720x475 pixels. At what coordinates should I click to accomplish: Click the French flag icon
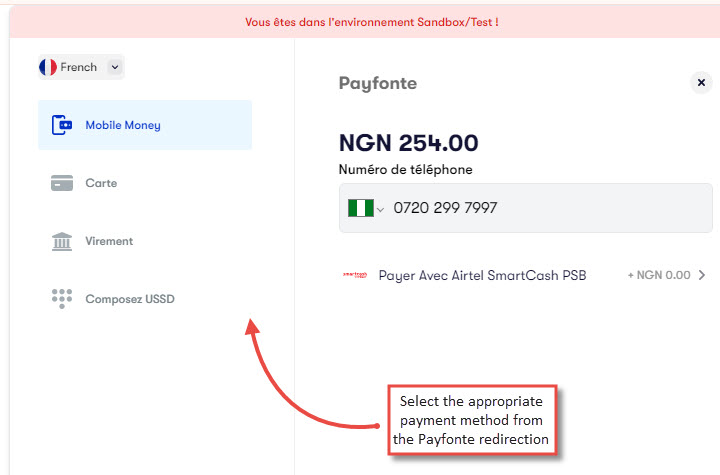[48, 67]
